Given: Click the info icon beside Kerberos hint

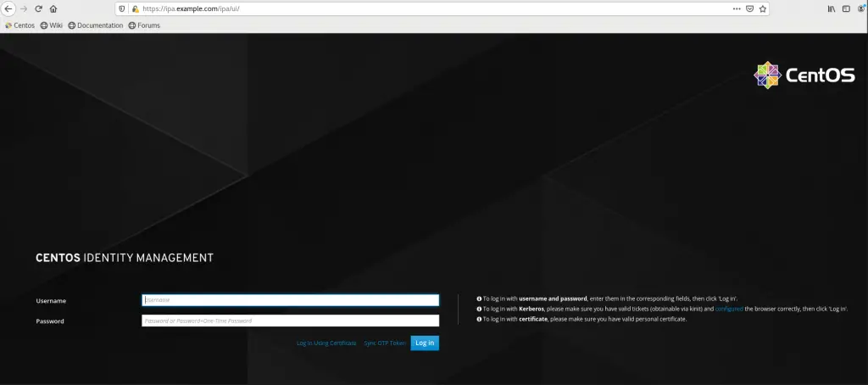Looking at the screenshot, I should point(479,310).
